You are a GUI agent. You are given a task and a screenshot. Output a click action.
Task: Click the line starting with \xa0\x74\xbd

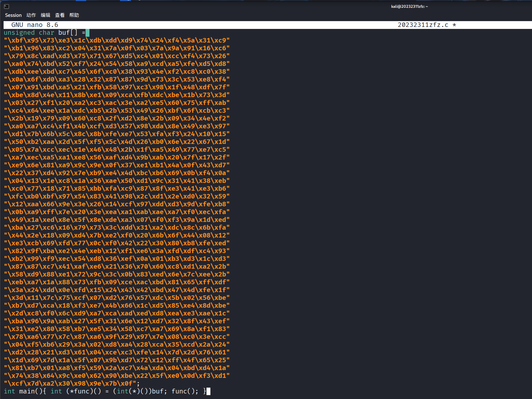tap(117, 64)
